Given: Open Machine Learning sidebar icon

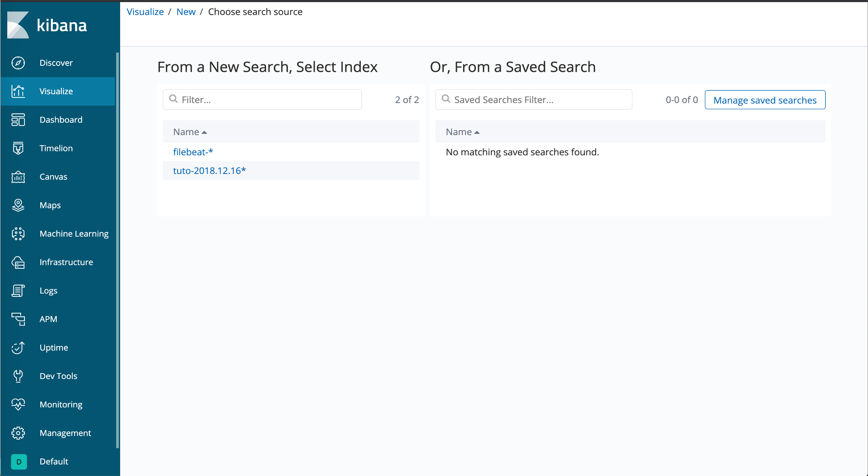Looking at the screenshot, I should point(18,233).
